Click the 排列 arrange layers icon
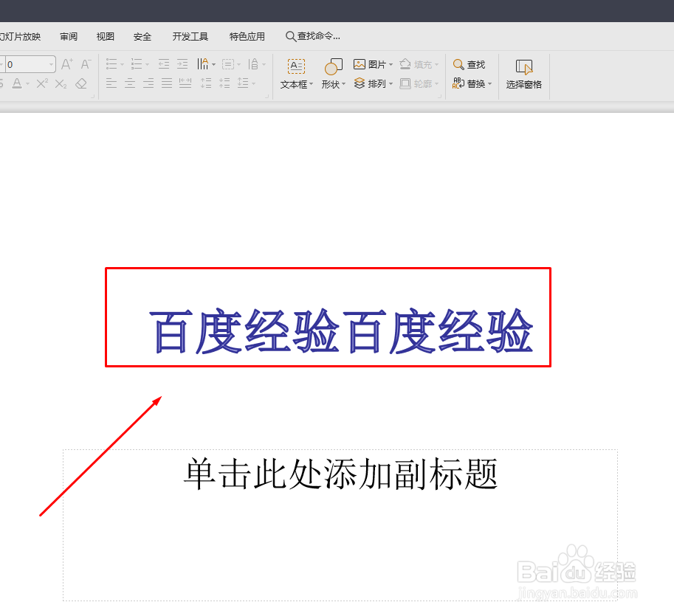Image resolution: width=674 pixels, height=616 pixels. click(360, 83)
